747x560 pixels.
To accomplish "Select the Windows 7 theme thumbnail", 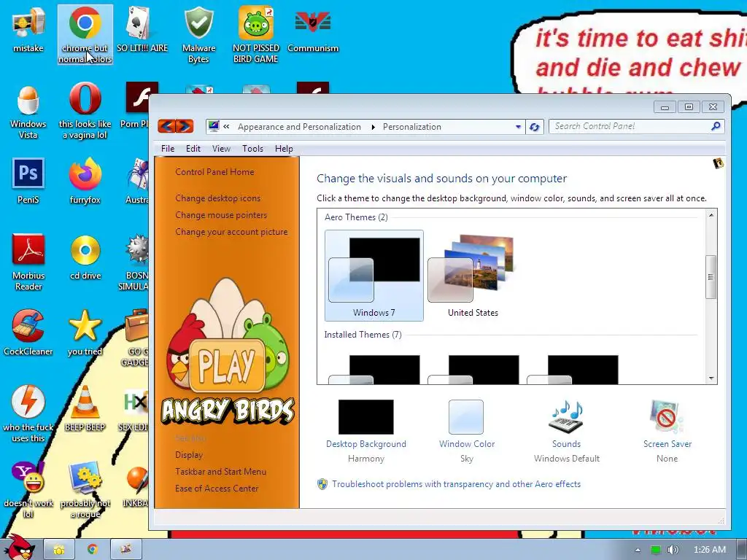I will [374, 275].
